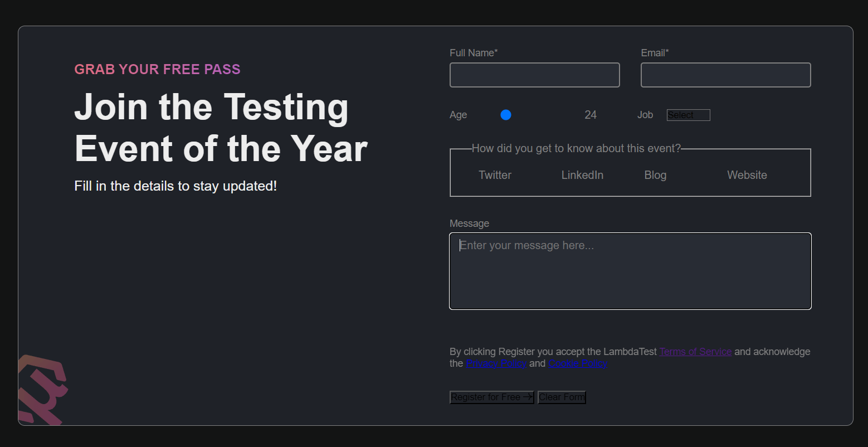This screenshot has height=447, width=868.
Task: Click the GRAB YOUR FREE PASS heading
Action: point(157,69)
